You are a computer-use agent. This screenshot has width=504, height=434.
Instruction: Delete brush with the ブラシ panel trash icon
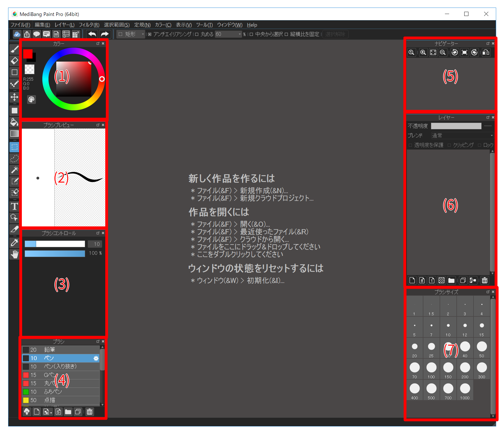90,412
